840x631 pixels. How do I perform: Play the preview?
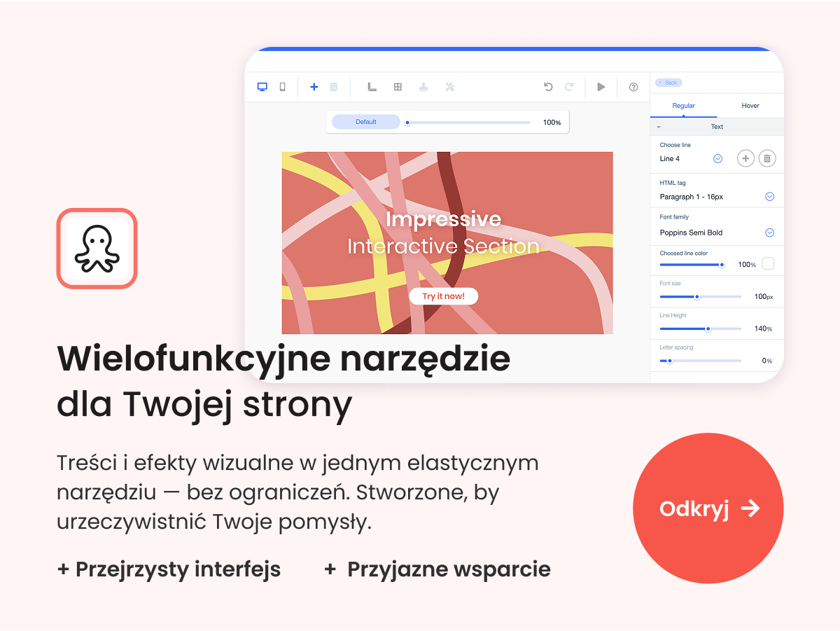coord(601,87)
